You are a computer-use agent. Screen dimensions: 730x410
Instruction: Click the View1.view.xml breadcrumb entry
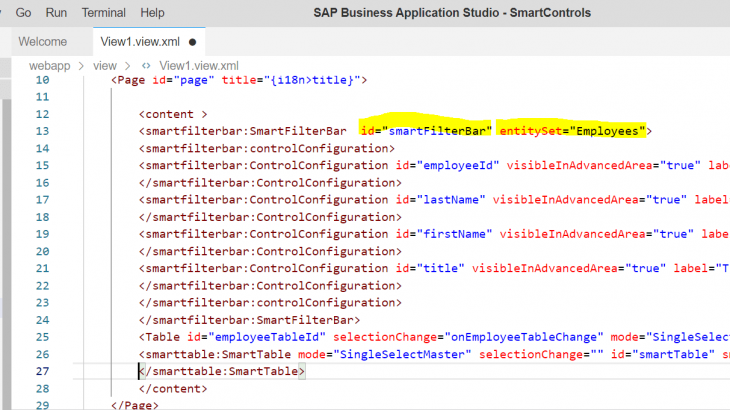click(x=199, y=66)
